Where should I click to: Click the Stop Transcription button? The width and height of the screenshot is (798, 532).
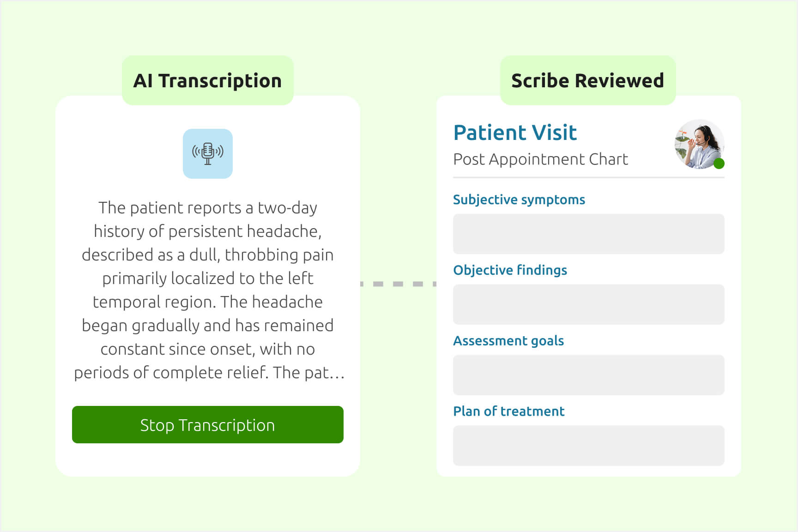pyautogui.click(x=208, y=424)
